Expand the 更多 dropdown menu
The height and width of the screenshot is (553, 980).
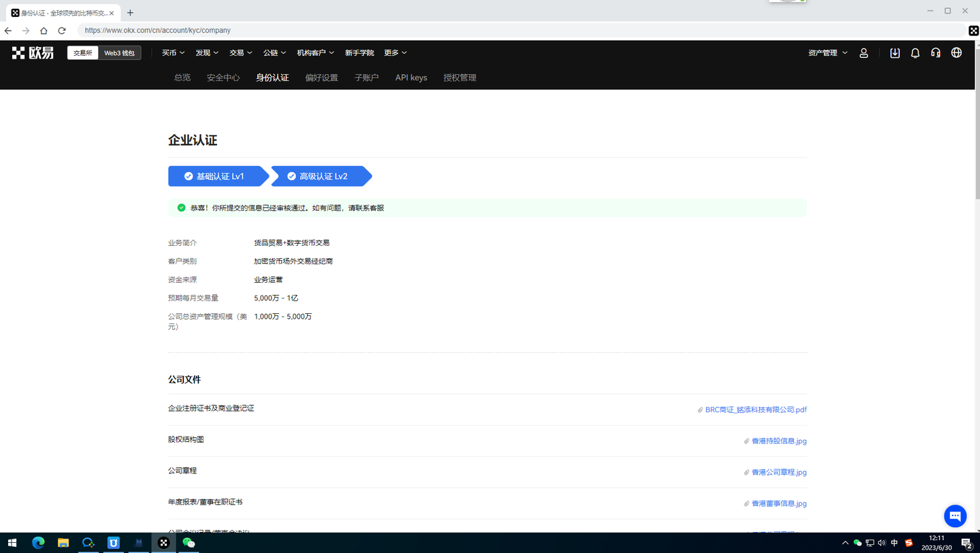tap(395, 52)
